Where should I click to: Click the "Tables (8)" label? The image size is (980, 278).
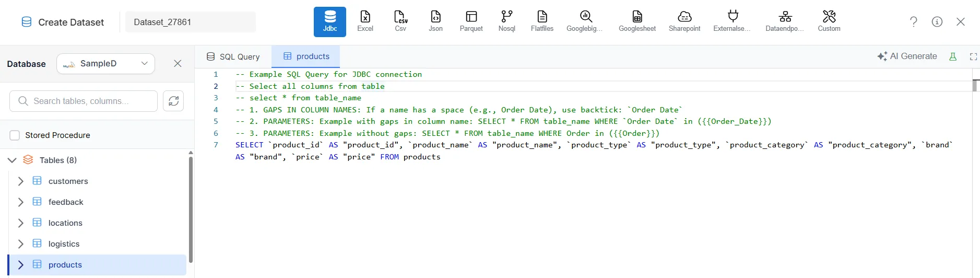58,160
